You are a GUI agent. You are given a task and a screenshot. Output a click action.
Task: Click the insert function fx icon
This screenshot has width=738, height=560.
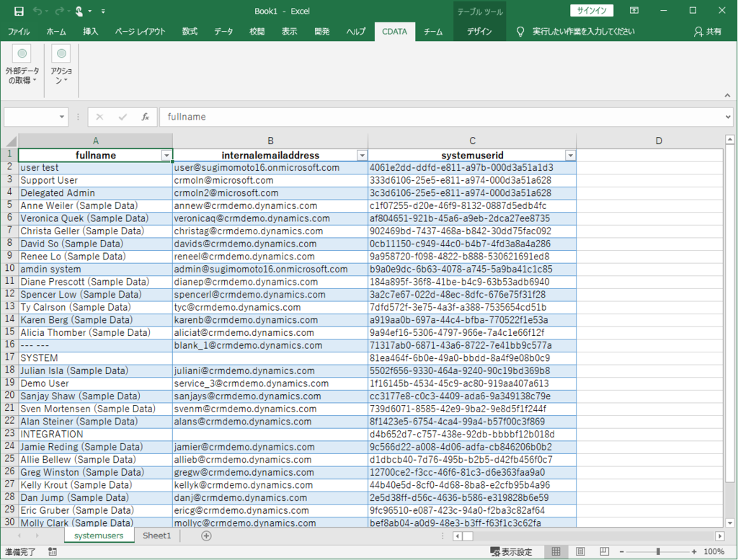pyautogui.click(x=146, y=117)
